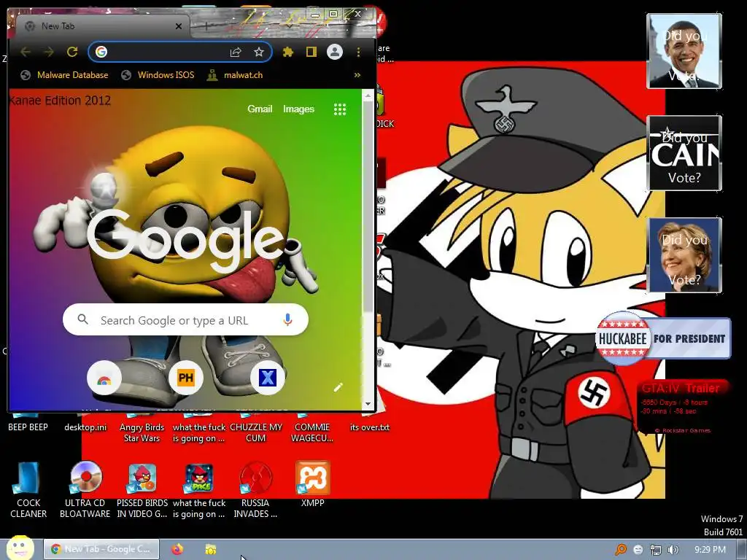Viewport: 747px width, 560px height.
Task: Open the PH shortcut tile
Action: coord(186,378)
